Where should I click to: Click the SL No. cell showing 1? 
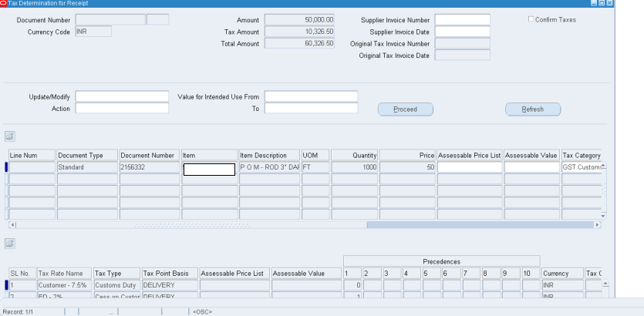tap(22, 285)
